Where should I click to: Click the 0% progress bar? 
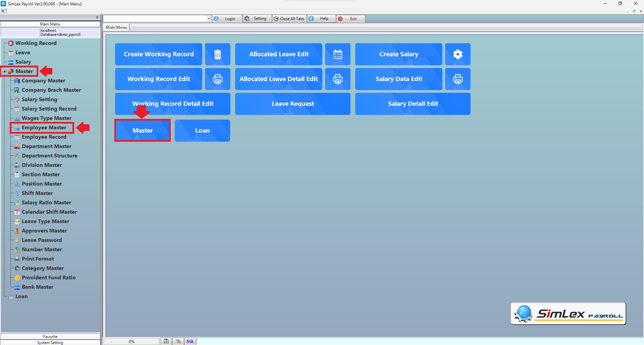pos(131,341)
